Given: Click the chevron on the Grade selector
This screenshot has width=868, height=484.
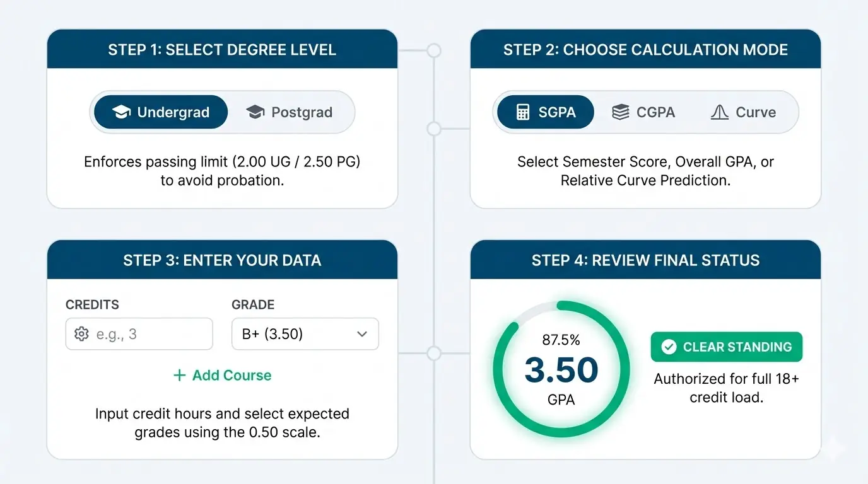Looking at the screenshot, I should click(361, 334).
